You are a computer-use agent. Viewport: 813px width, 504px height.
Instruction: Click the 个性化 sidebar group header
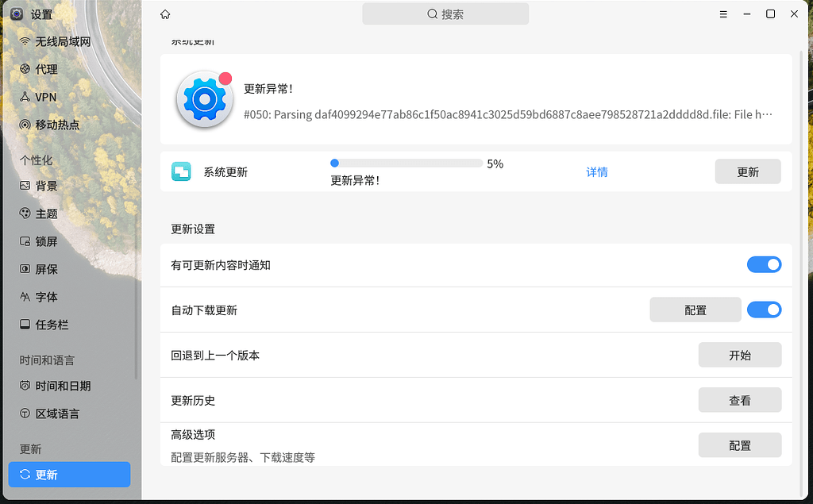37,160
